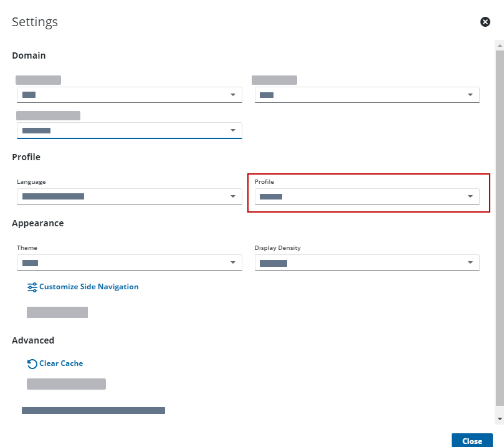Click the scrollbar down arrow

[499, 418]
